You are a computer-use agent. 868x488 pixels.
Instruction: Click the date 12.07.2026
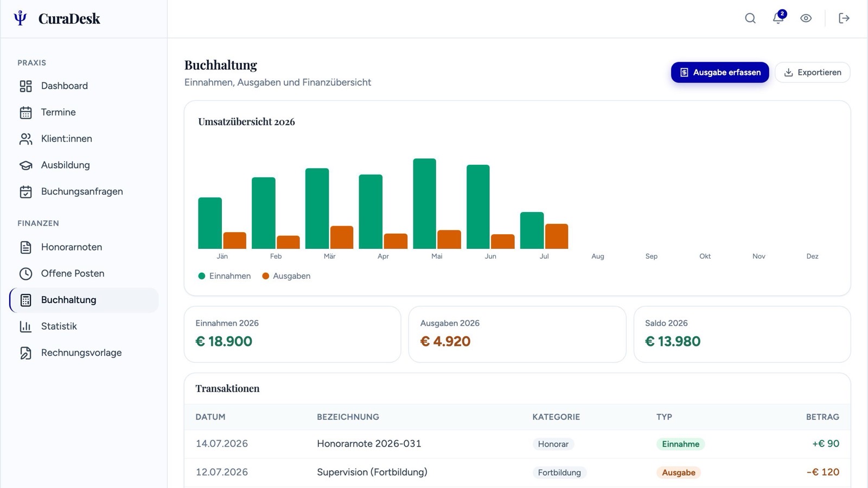tap(222, 472)
